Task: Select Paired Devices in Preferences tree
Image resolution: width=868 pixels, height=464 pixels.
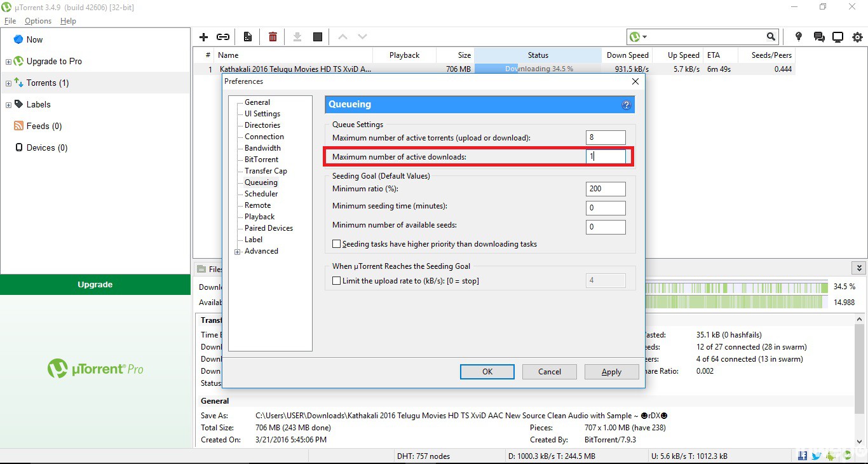Action: [269, 228]
